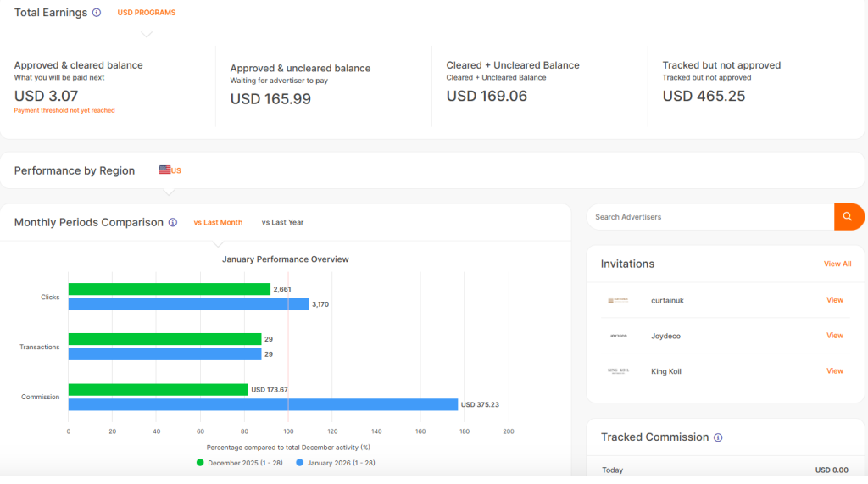Open View All invitations link

coord(837,264)
